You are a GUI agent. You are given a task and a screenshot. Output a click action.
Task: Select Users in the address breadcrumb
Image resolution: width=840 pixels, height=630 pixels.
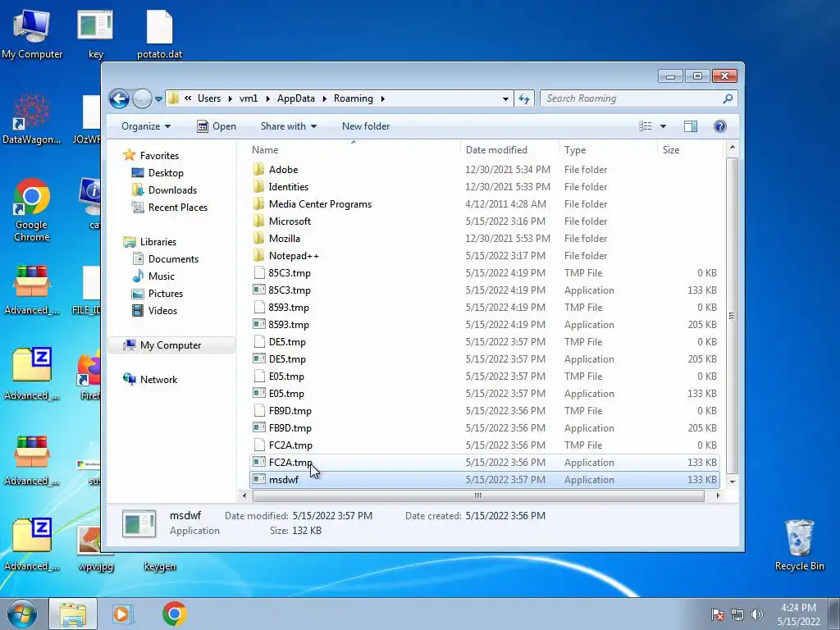click(x=209, y=98)
